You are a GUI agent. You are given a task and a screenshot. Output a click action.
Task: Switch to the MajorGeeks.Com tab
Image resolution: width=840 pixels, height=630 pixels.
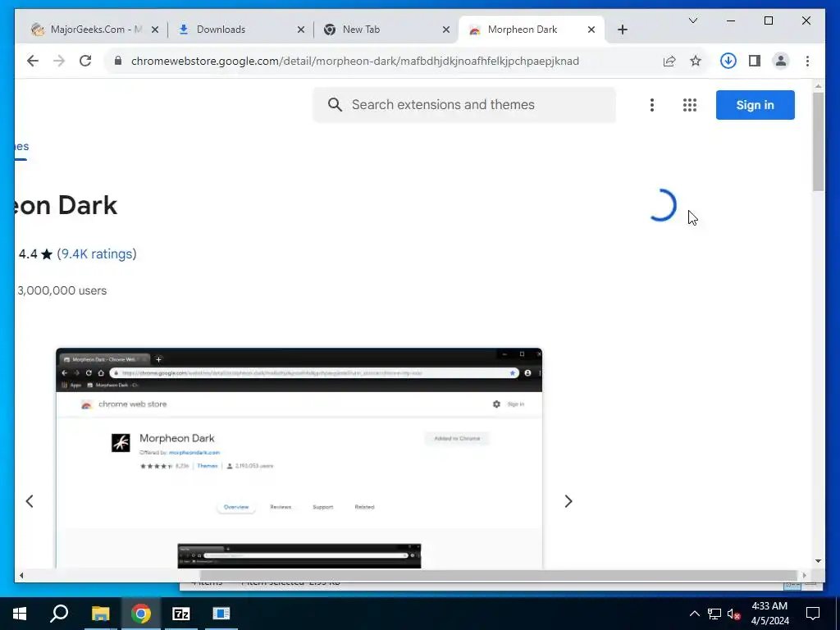[x=89, y=30]
